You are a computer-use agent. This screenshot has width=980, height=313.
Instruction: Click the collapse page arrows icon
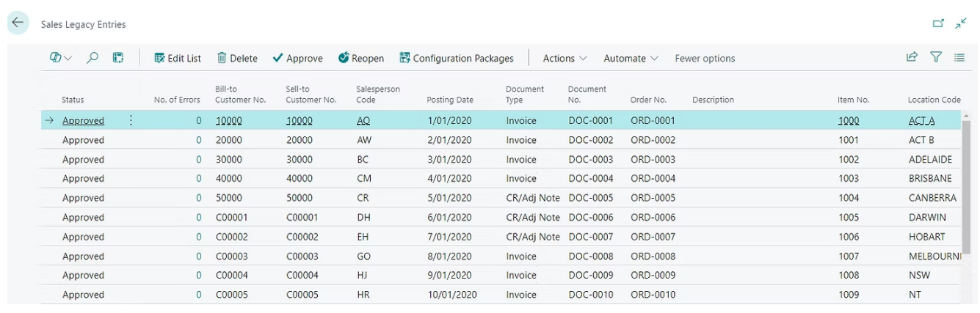[961, 23]
